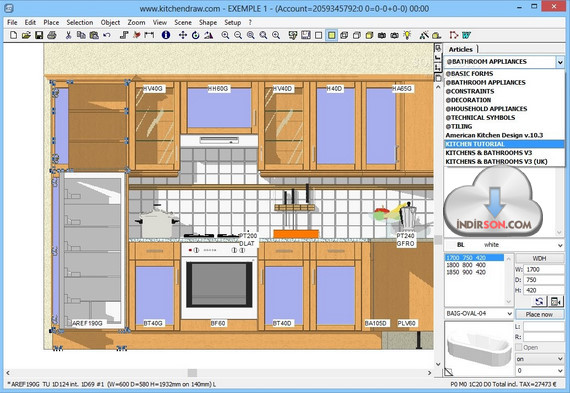Select the BF60 oven in the drawing
This screenshot has width=570, height=393.
(218, 282)
